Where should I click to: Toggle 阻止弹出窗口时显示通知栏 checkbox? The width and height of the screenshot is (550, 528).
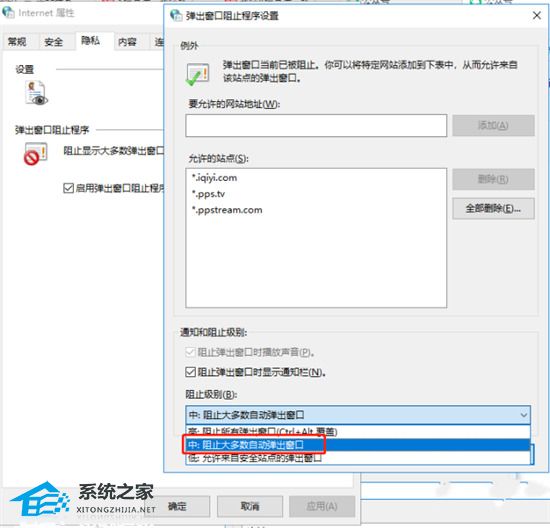[x=190, y=372]
